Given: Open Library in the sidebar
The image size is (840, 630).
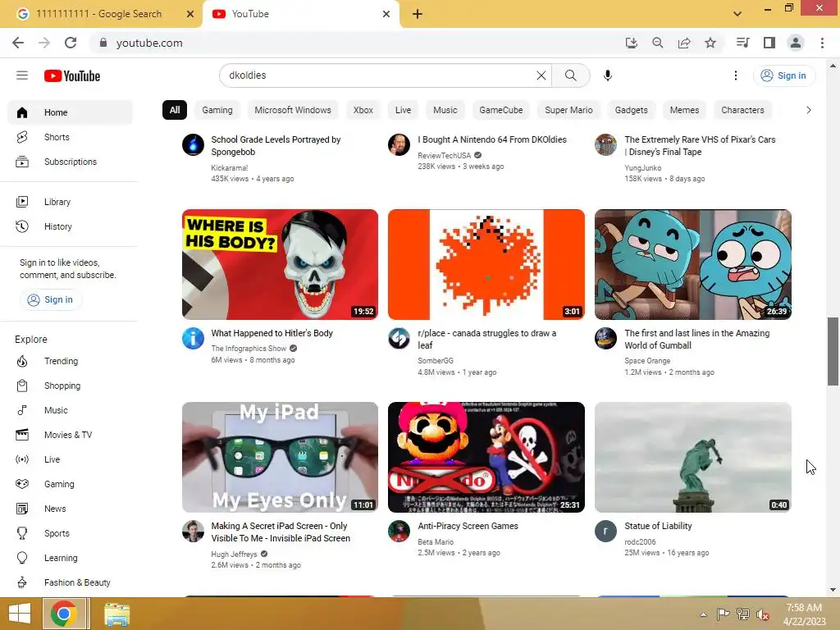Looking at the screenshot, I should click(x=71, y=202).
